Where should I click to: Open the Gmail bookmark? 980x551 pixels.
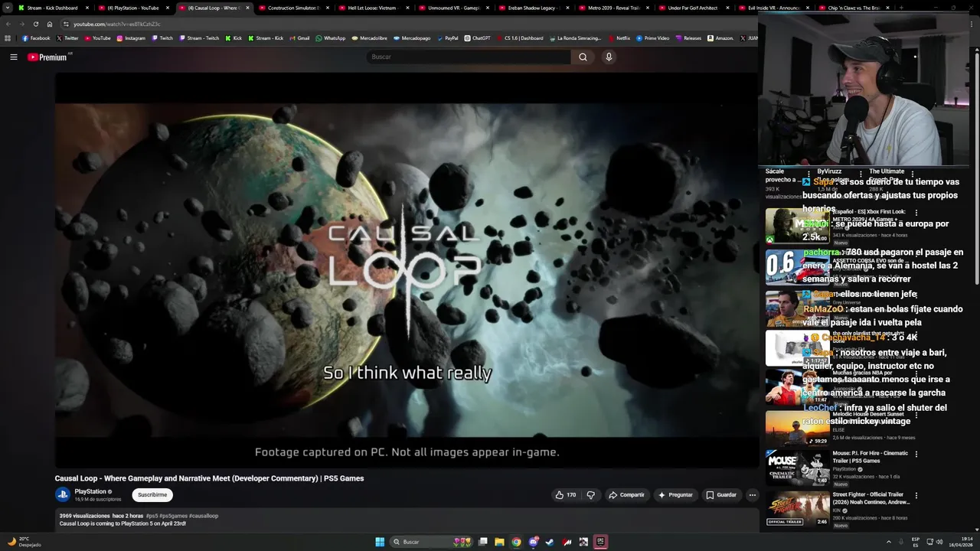tap(299, 37)
